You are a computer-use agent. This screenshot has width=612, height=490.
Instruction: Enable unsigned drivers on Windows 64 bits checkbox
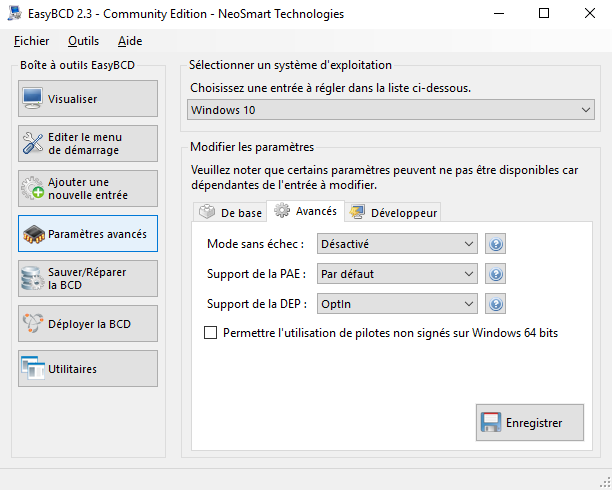(x=210, y=333)
